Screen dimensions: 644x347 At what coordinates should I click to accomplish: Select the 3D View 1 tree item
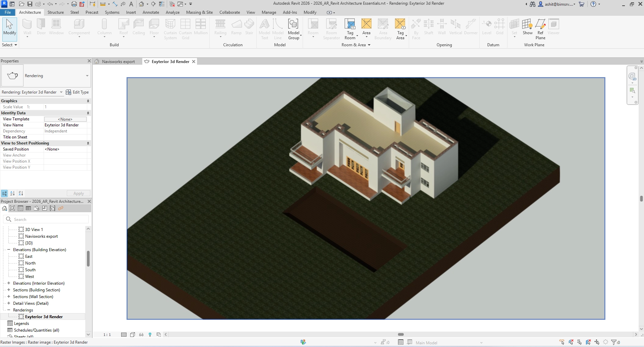[34, 230]
